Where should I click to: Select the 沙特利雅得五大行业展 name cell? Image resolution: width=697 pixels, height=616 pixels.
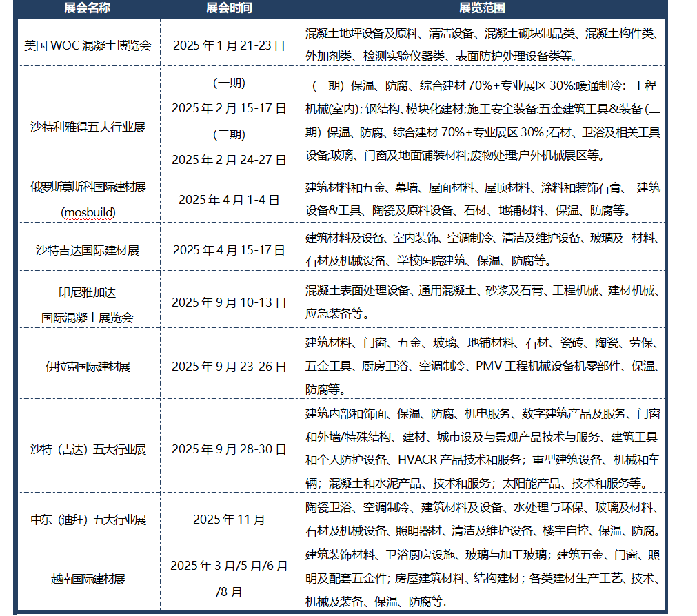click(x=88, y=127)
